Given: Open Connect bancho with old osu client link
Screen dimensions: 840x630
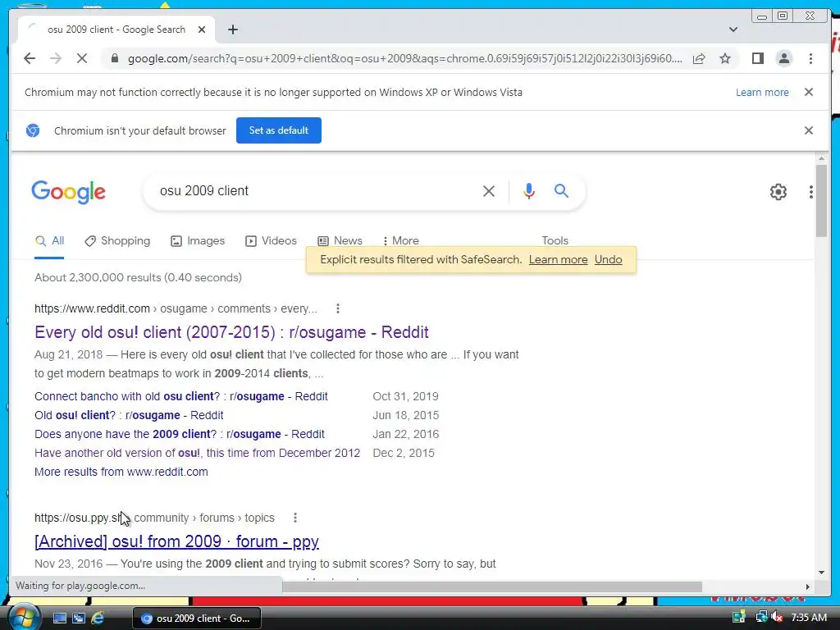Looking at the screenshot, I should 181,396.
